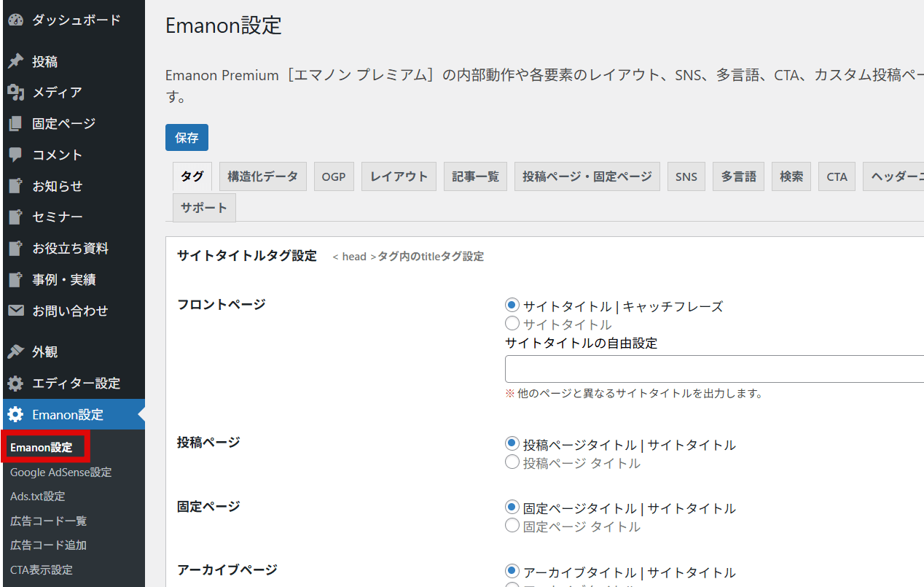Select the サイトタイトル only radio option
This screenshot has width=924, height=587.
click(x=512, y=324)
